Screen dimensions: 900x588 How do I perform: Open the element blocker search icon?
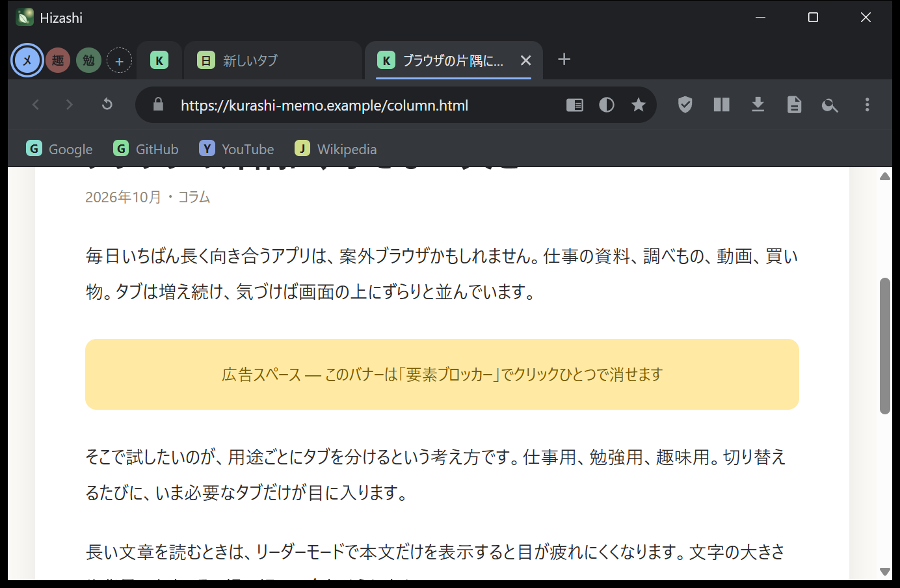click(x=830, y=105)
